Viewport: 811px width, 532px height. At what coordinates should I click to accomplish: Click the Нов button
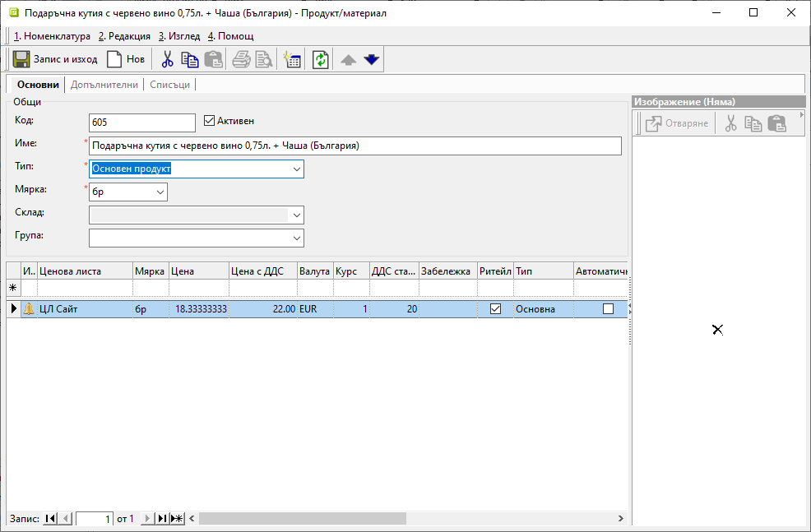click(126, 59)
